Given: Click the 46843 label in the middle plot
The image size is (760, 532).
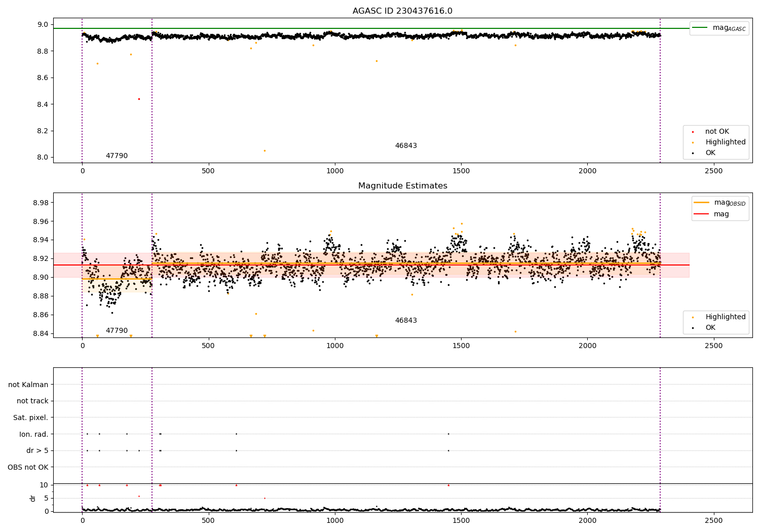Looking at the screenshot, I should tap(406, 321).
